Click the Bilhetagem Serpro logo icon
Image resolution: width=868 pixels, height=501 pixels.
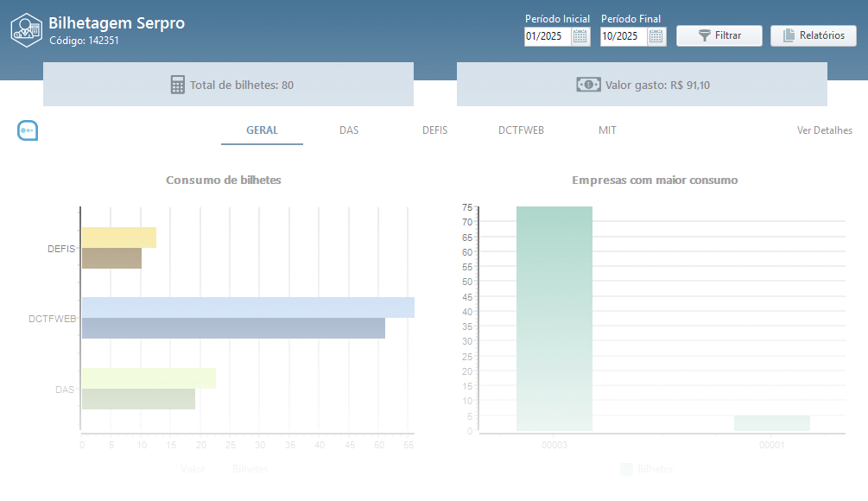coord(26,29)
